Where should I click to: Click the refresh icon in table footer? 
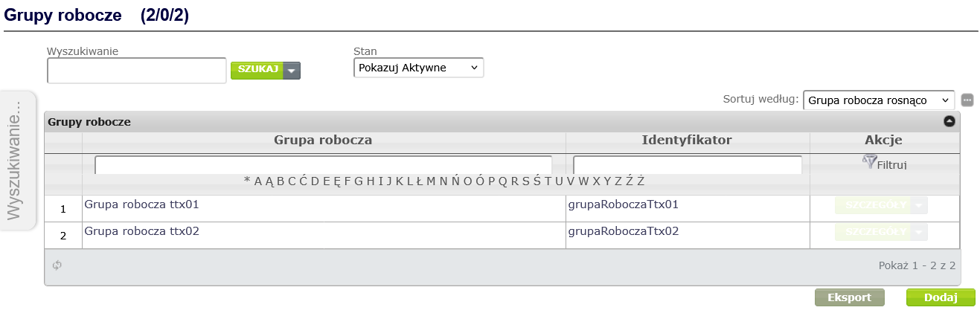(57, 265)
